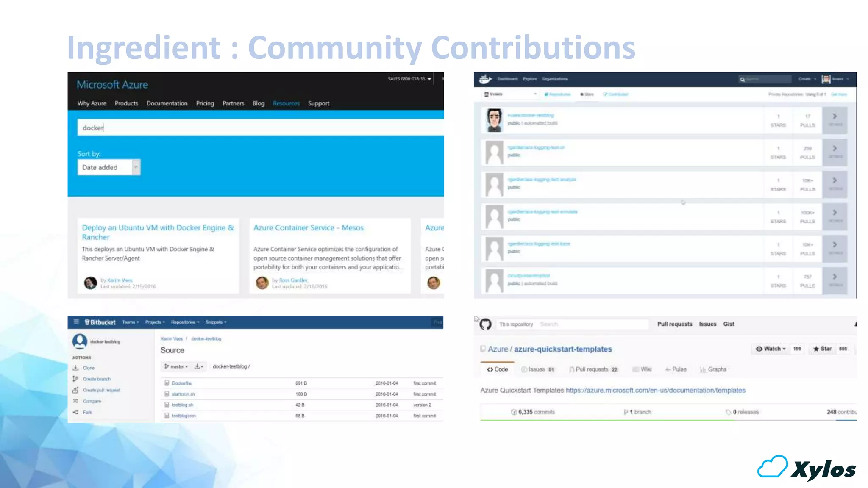Image resolution: width=868 pixels, height=488 pixels.
Task: Expand the Projects dropdown in Bitbucket
Action: [x=155, y=322]
